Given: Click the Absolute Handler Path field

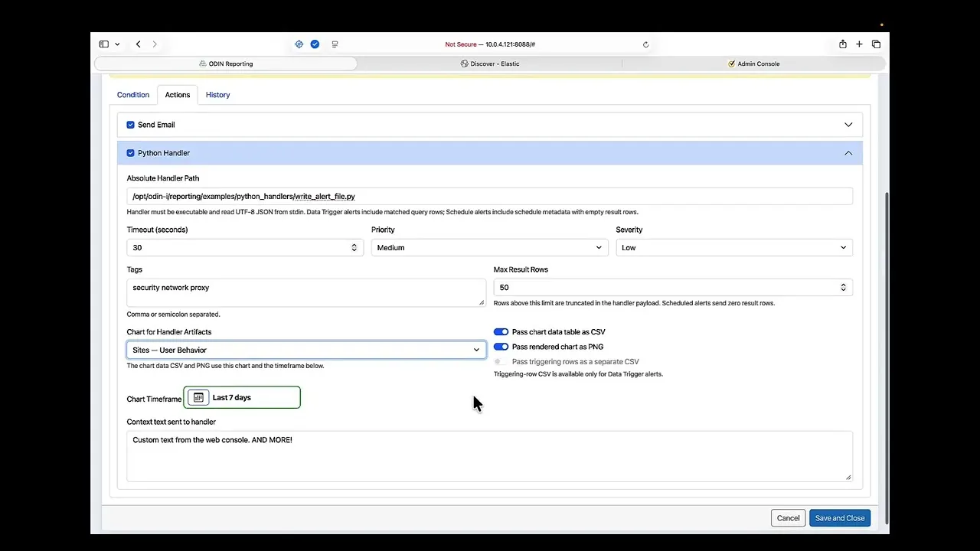Looking at the screenshot, I should point(490,197).
